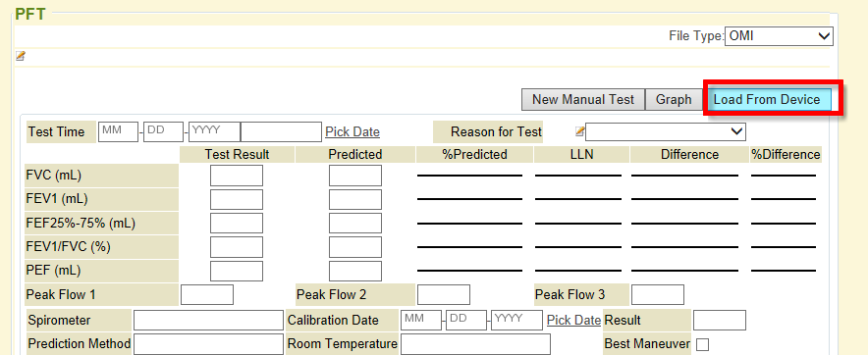Focus the Prediction Method input
Screen dimensions: 868x355
pyautogui.click(x=208, y=344)
